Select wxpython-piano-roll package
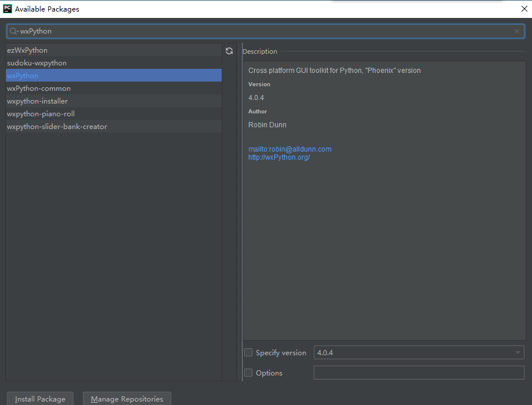Screen dimensions: 532x405 [41, 114]
